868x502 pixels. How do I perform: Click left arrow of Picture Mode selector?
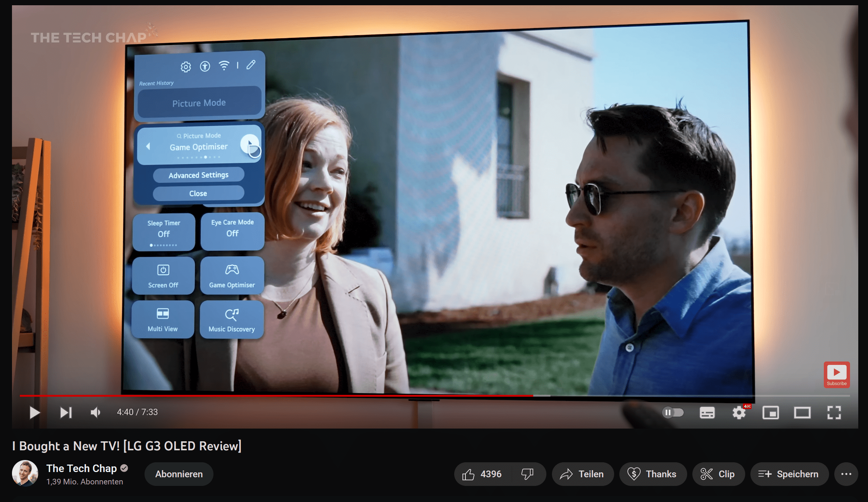[148, 146]
